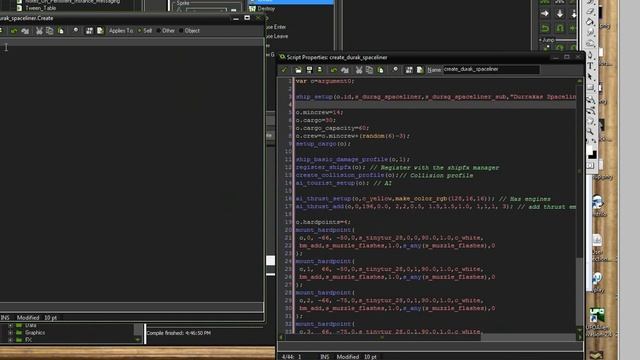640x360 pixels.
Task: Click 'Compile finished: 4:46:50 PM' status text
Action: 179,333
